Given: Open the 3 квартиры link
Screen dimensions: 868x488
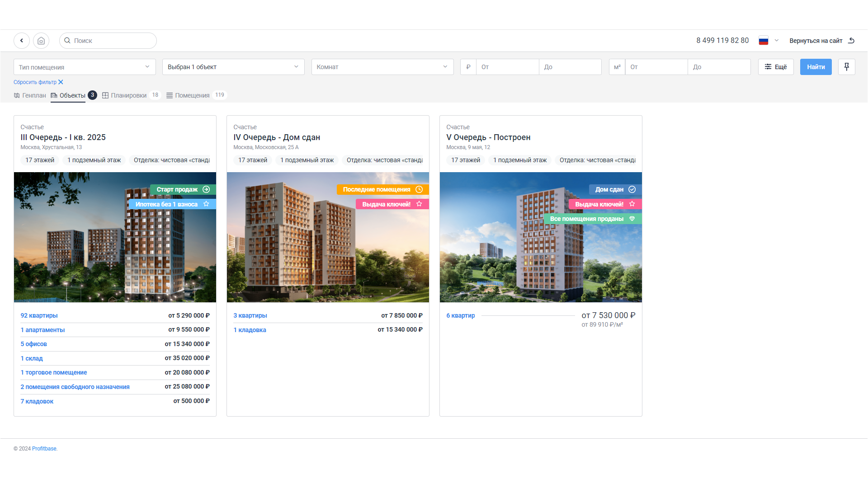Looking at the screenshot, I should click(250, 315).
